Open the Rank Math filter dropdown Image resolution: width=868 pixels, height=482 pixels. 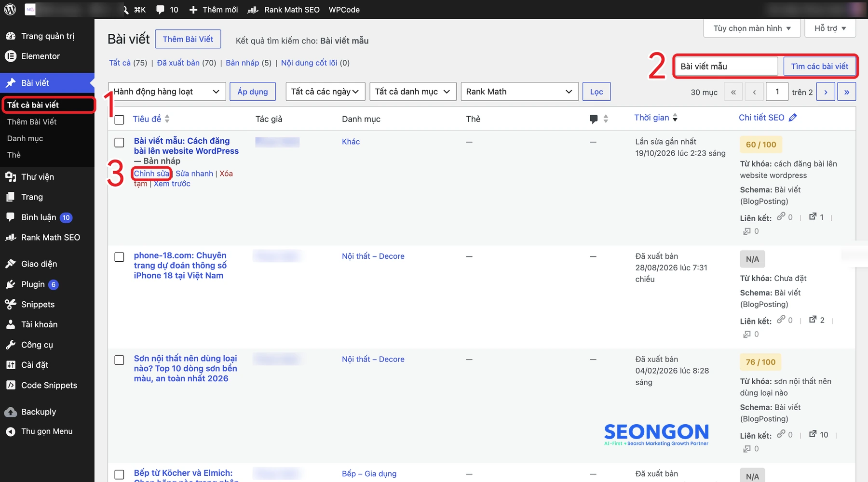(x=519, y=92)
